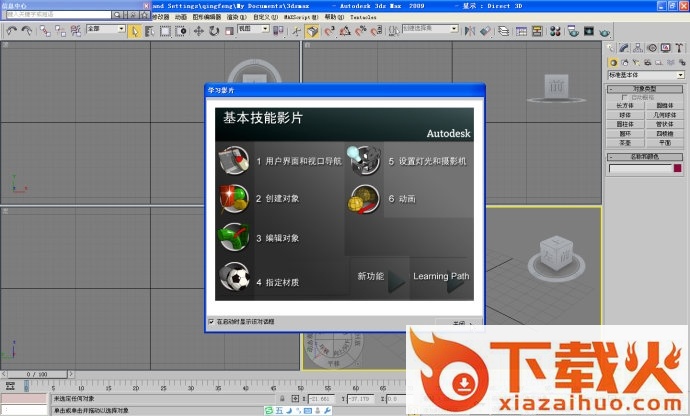The image size is (690, 416).
Task: Select the Select and Link tool
Action: (x=45, y=31)
